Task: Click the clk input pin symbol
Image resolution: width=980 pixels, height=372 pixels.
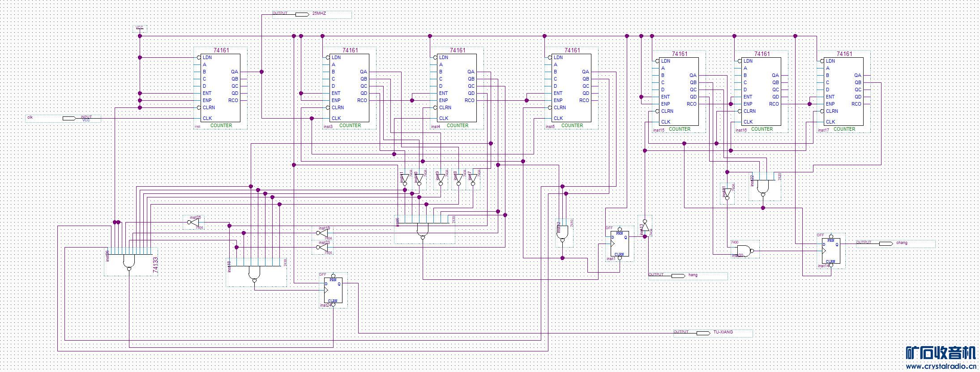Action: [69, 118]
